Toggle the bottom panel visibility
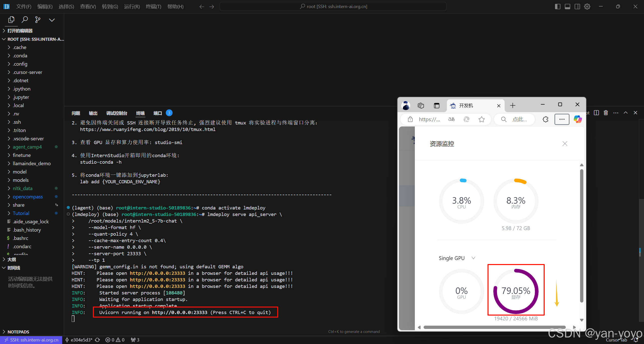This screenshot has width=644, height=344. pos(567,7)
